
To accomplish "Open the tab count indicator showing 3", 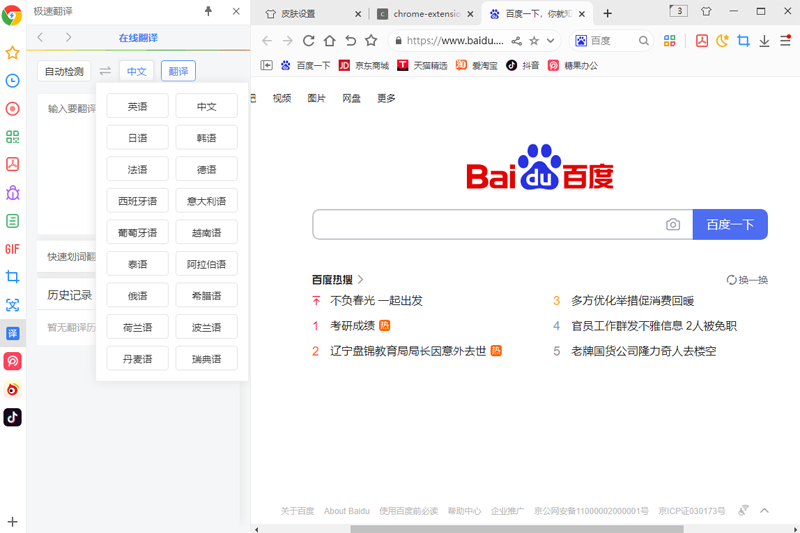I will coord(678,11).
